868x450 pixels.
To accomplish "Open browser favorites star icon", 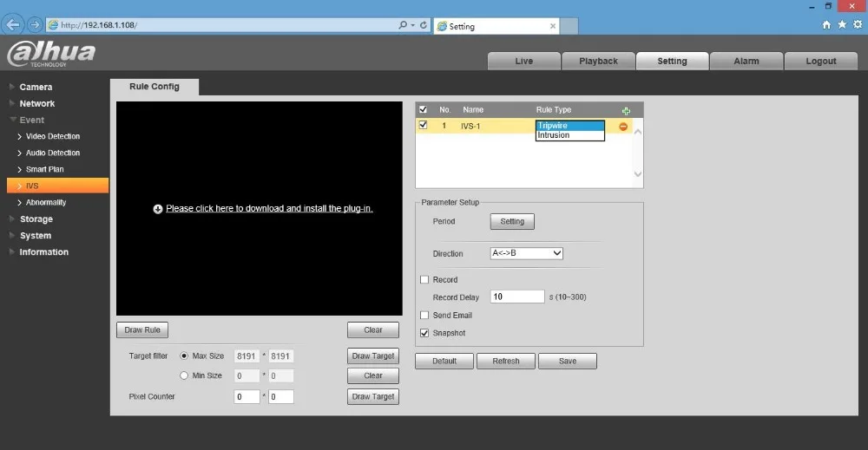I will click(842, 24).
